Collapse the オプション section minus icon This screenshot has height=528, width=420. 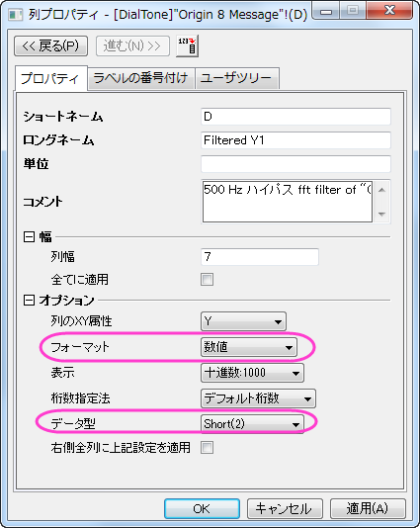pyautogui.click(x=29, y=300)
